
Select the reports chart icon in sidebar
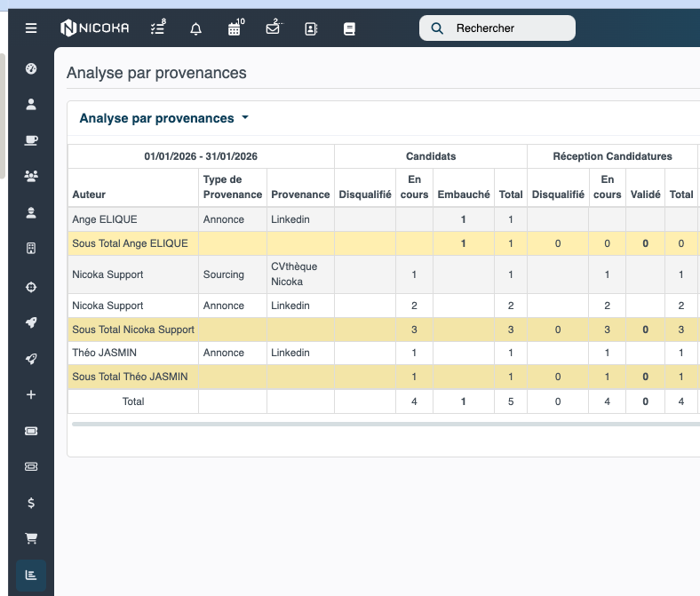click(x=31, y=575)
